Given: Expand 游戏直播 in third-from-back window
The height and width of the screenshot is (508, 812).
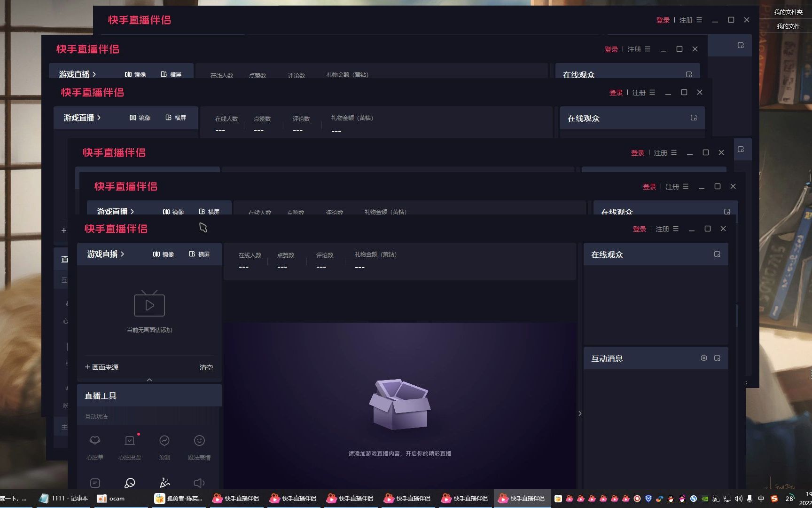Looking at the screenshot, I should tap(82, 118).
